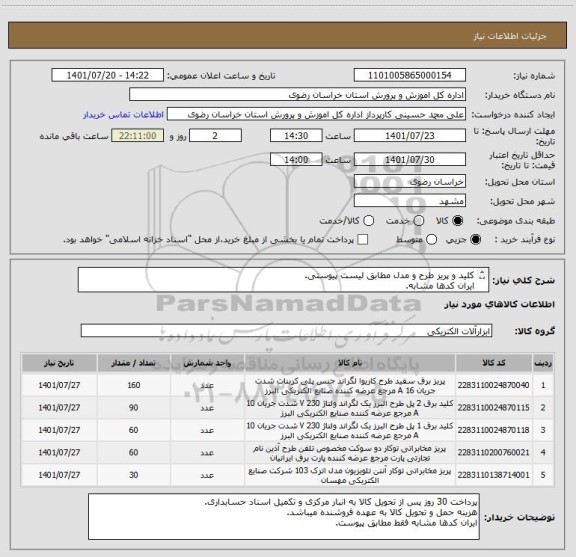The image size is (576, 557).
Task: Click quantity 90 in row 2
Action: point(134,407)
